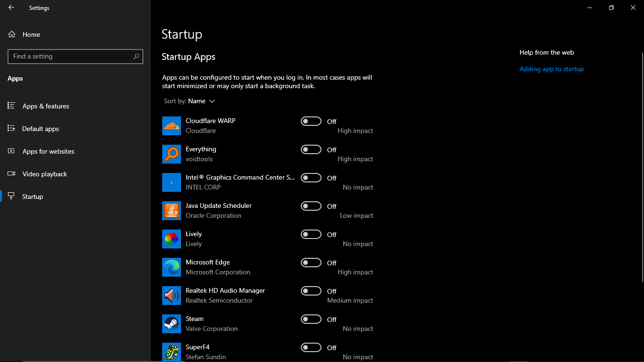Click the SuperF4 app icon
Image resolution: width=644 pixels, height=362 pixels.
coord(172,352)
